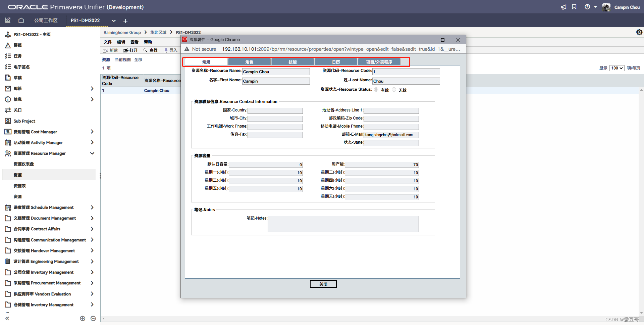Open the Home icon in the navigation bar

click(21, 20)
